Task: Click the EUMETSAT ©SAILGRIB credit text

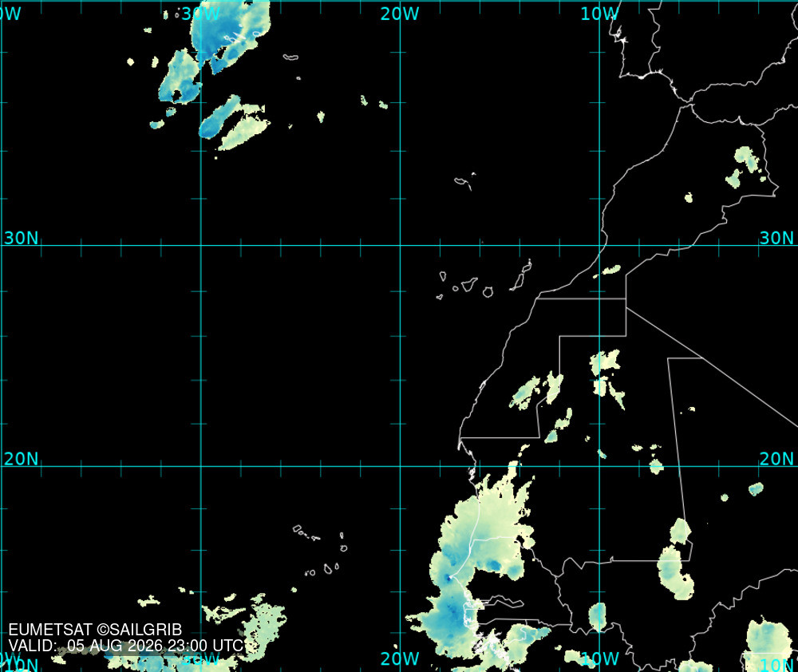Action: 95,630
